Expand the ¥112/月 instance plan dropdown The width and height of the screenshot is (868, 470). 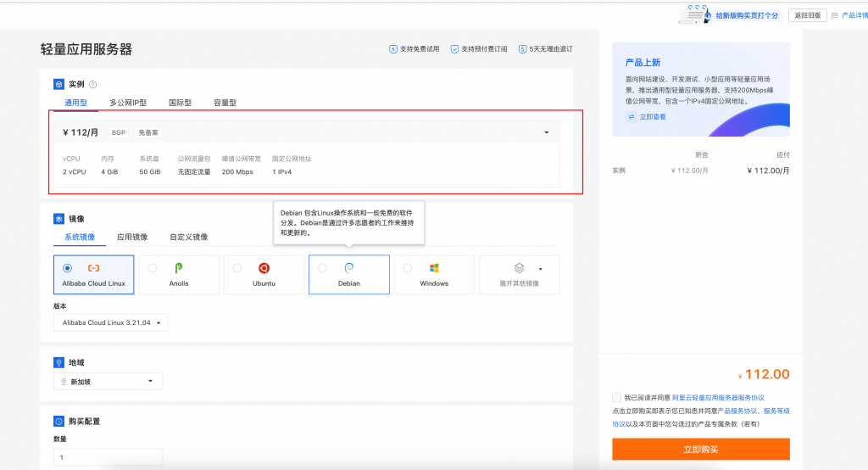[546, 132]
